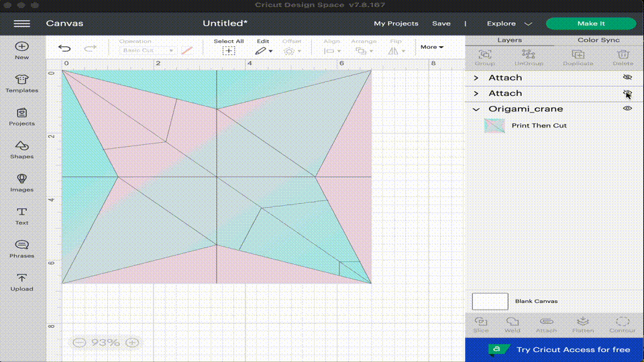
Task: Click the Flatten tool
Action: click(583, 324)
